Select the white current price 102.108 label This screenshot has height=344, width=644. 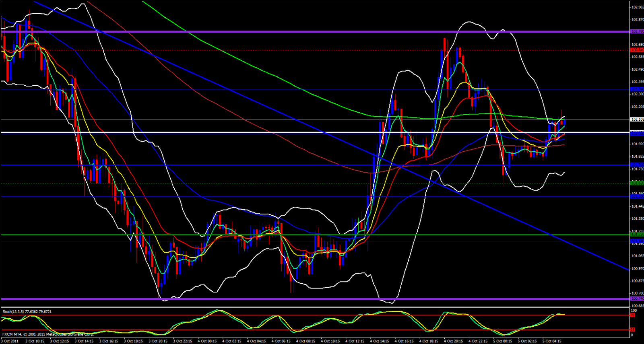(636, 119)
